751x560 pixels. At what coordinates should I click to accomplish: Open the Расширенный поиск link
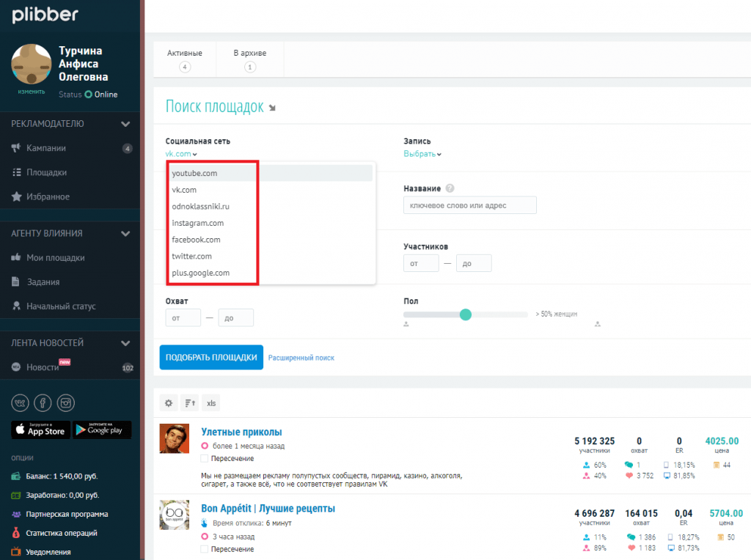301,358
